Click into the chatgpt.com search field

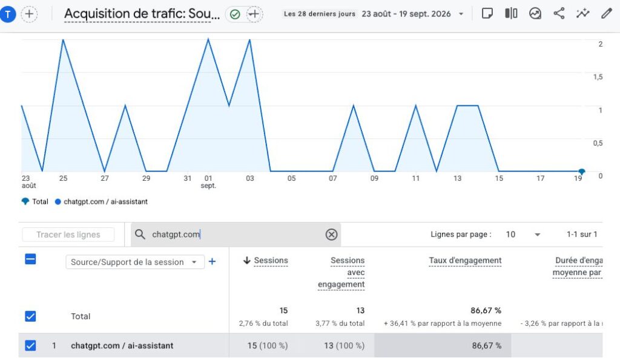(236, 235)
